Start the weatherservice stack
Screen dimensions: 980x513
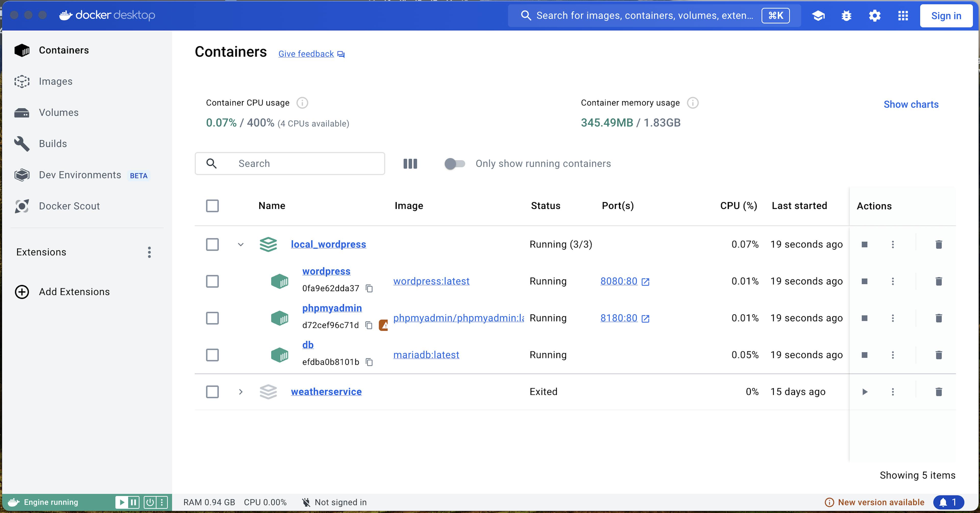pyautogui.click(x=864, y=392)
